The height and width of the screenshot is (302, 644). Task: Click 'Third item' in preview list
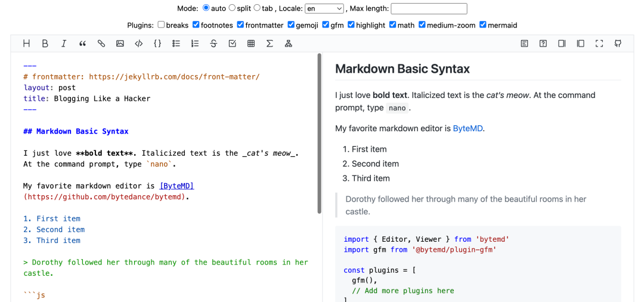pyautogui.click(x=371, y=178)
